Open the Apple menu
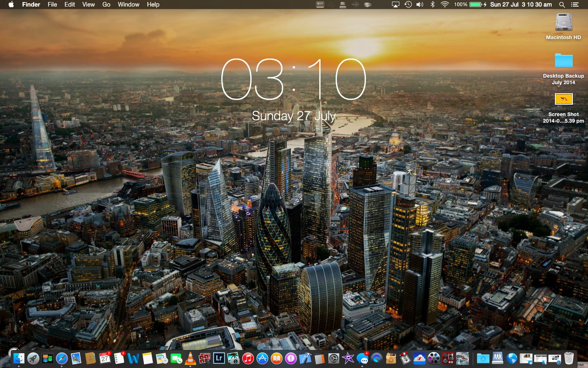The height and width of the screenshot is (368, 588). click(x=11, y=4)
